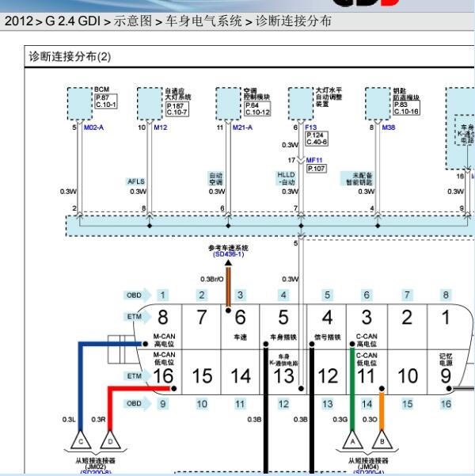Viewport: 475px width, 476px height.
Task: Click the red 0.3R wire
Action: [110, 407]
